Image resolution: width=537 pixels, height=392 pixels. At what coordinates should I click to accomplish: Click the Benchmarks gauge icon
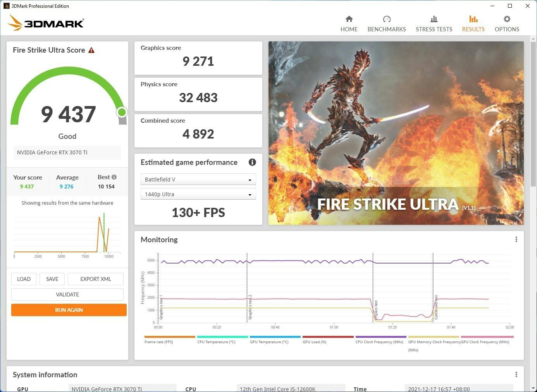tap(386, 19)
